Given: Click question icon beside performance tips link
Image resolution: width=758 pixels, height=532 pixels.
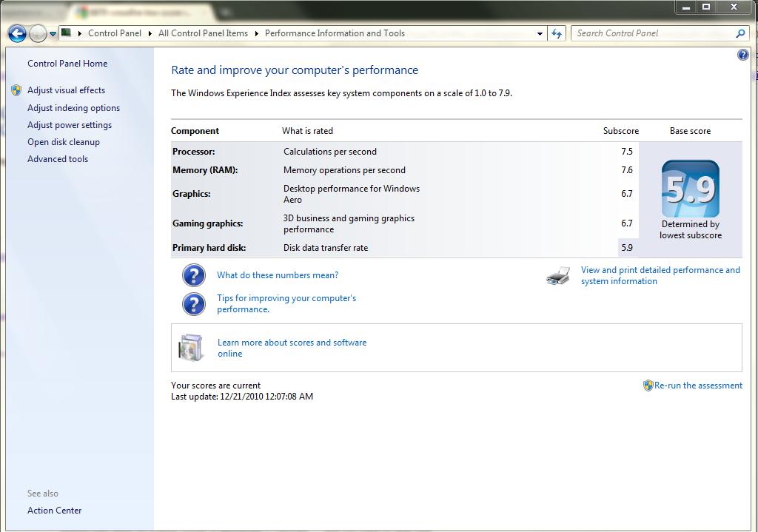Looking at the screenshot, I should point(194,304).
